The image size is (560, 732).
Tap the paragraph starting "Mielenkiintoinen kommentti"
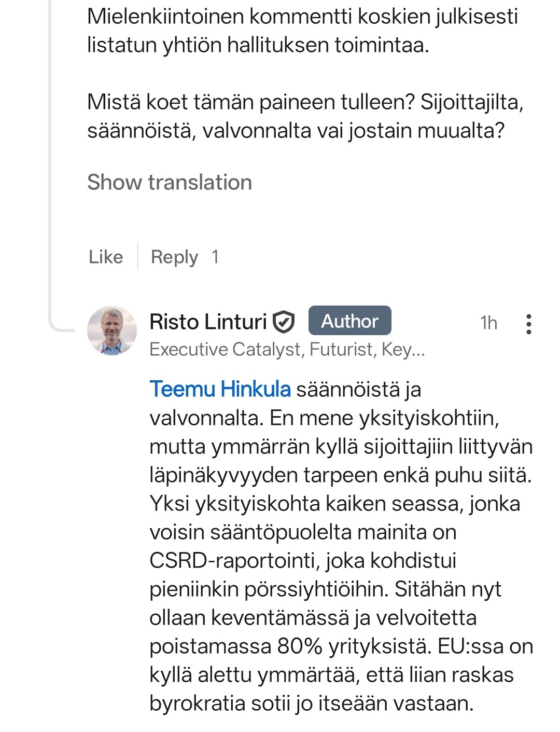tap(302, 31)
